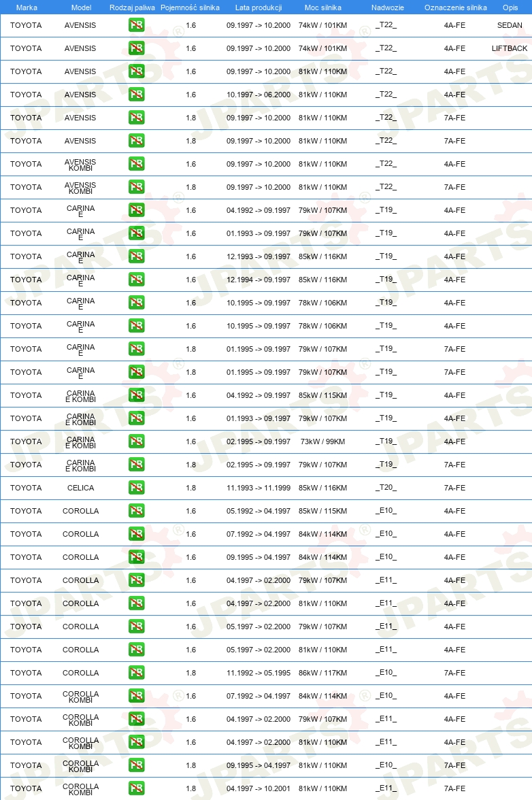Screen dimensions: 532x800
Task: Click AVENSIS KOMBI model in the 1.8 row
Action: coord(80,188)
